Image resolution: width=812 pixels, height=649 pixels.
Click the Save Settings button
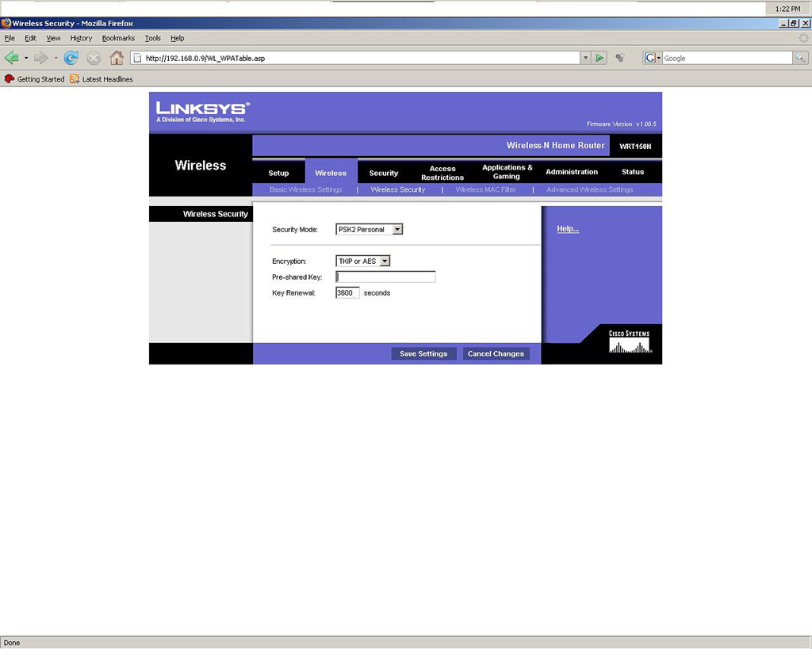pyautogui.click(x=423, y=353)
